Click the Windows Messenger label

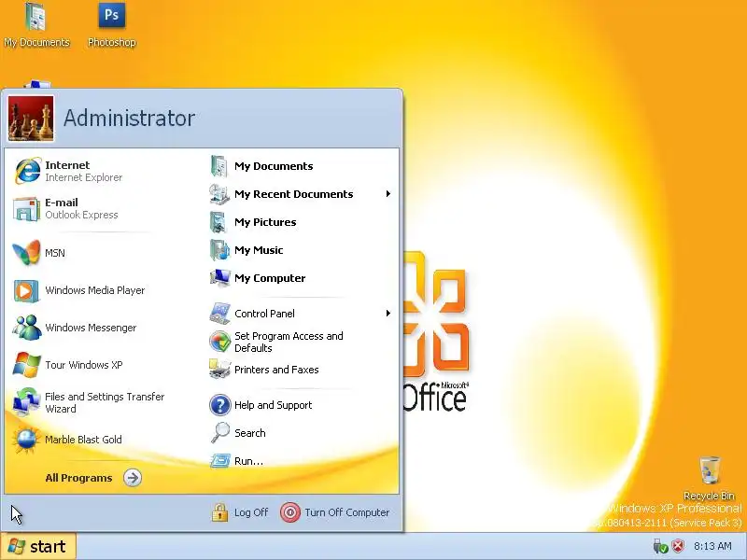(91, 328)
